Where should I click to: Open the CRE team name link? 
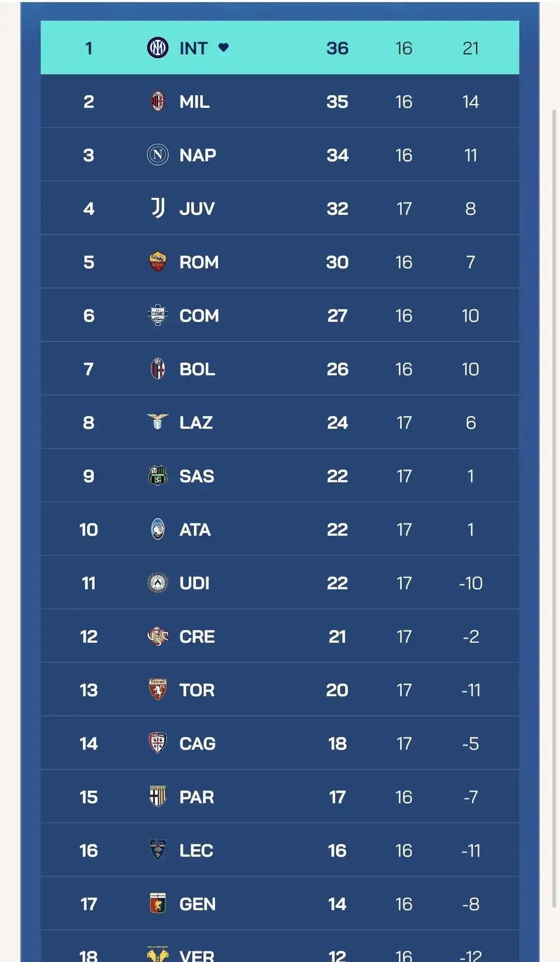(197, 636)
